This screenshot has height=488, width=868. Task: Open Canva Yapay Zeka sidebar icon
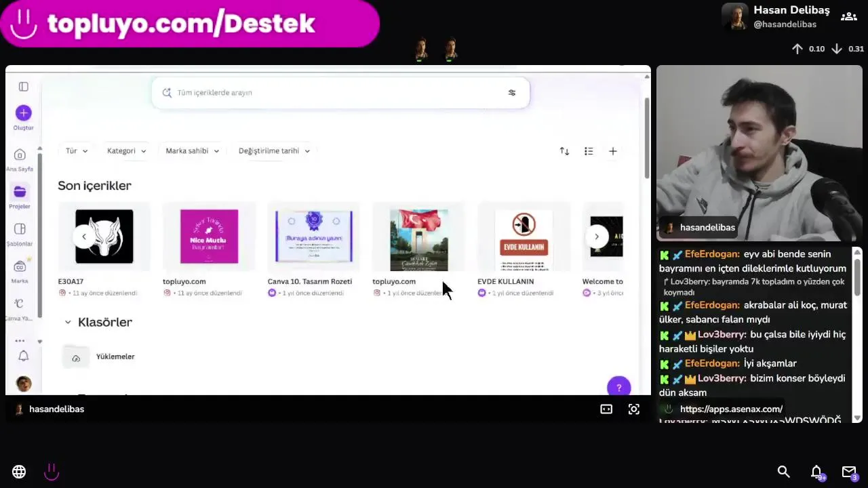pyautogui.click(x=20, y=309)
